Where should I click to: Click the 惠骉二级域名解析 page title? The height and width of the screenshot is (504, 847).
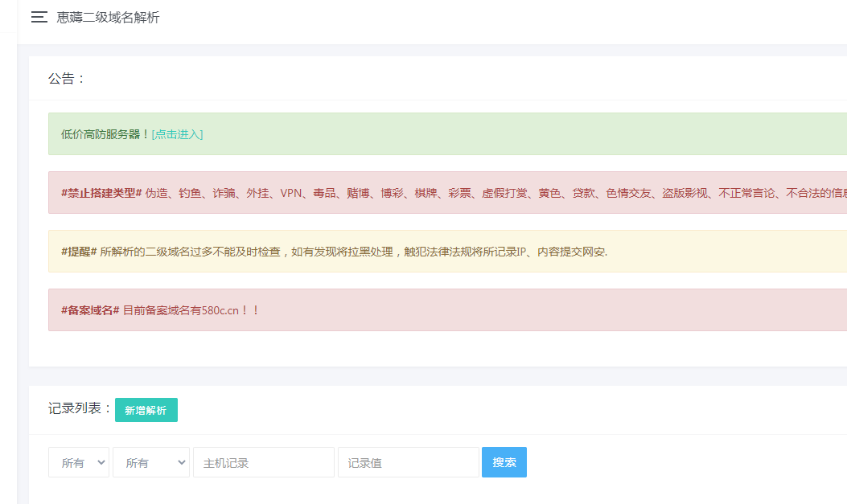(x=108, y=17)
